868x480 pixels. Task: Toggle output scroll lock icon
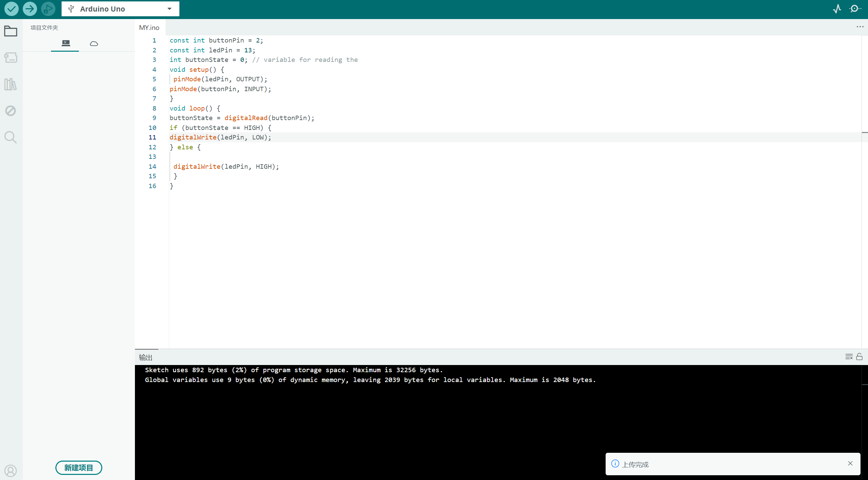click(x=860, y=357)
